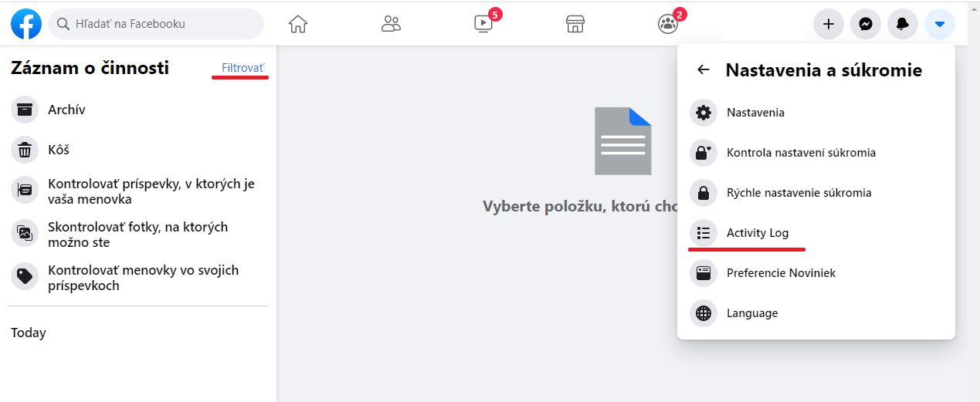Click the photo review icon

click(x=25, y=233)
